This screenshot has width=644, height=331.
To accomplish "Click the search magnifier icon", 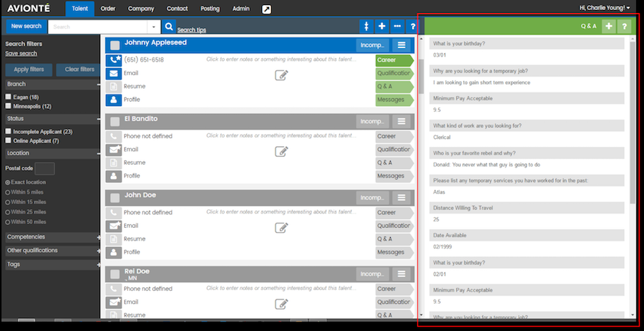I will pos(168,27).
